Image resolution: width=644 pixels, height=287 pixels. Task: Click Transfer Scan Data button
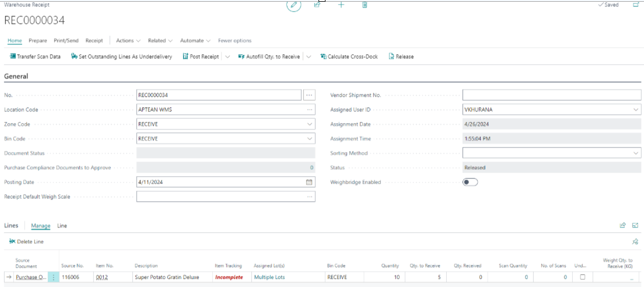(x=36, y=57)
